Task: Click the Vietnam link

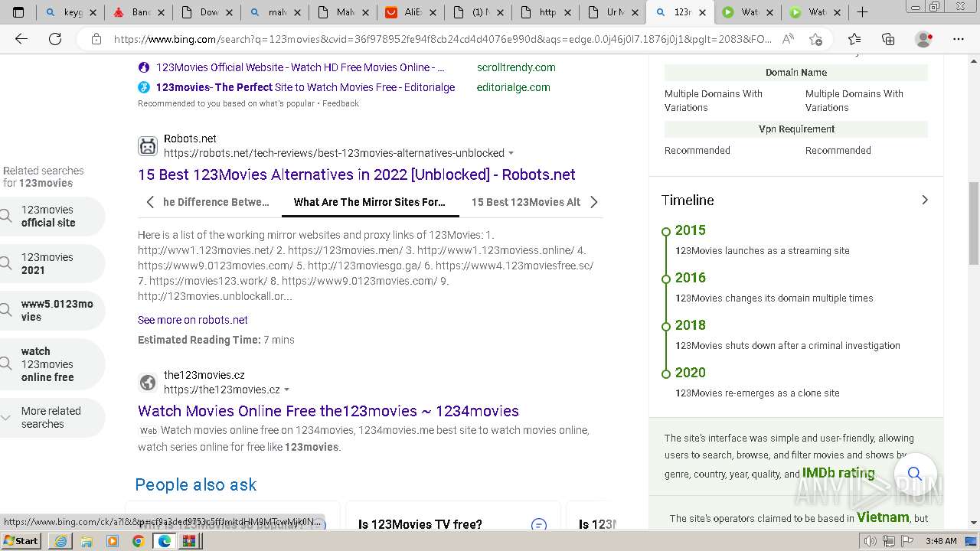Action: (883, 517)
